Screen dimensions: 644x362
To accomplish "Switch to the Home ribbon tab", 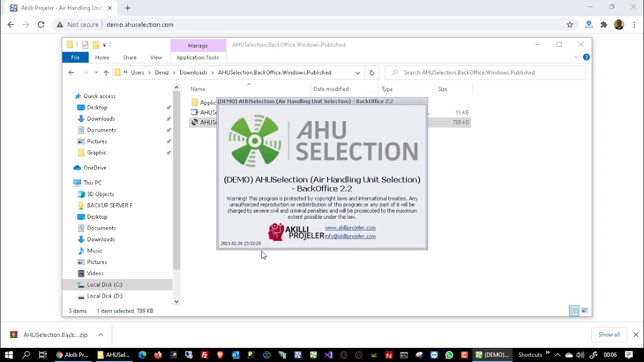I will (x=102, y=57).
